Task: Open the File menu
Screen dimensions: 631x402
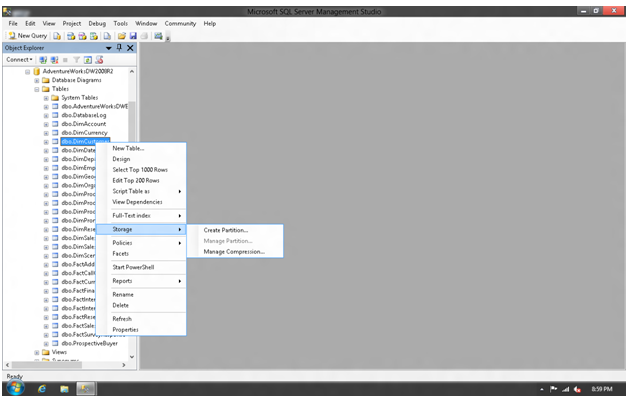Action: (13, 23)
